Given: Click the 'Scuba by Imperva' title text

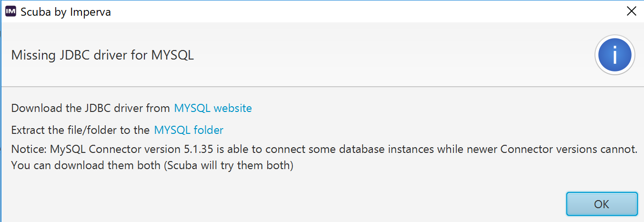Looking at the screenshot, I should 66,12.
